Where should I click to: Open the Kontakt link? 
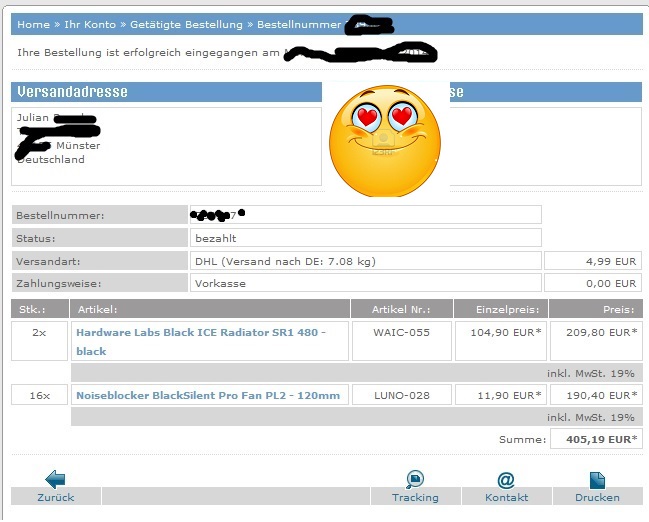507,497
